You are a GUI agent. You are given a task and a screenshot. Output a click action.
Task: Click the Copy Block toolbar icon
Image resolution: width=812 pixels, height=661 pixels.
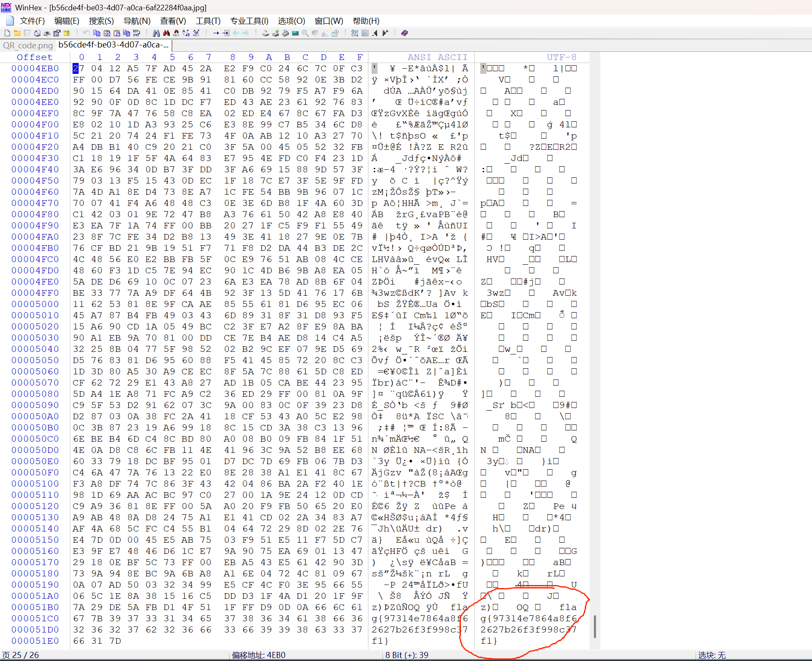97,33
